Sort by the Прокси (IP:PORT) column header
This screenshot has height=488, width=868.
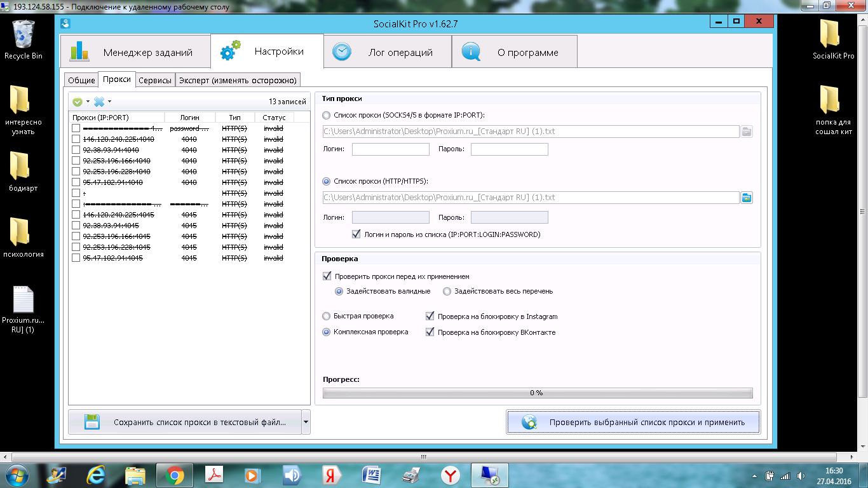(116, 118)
